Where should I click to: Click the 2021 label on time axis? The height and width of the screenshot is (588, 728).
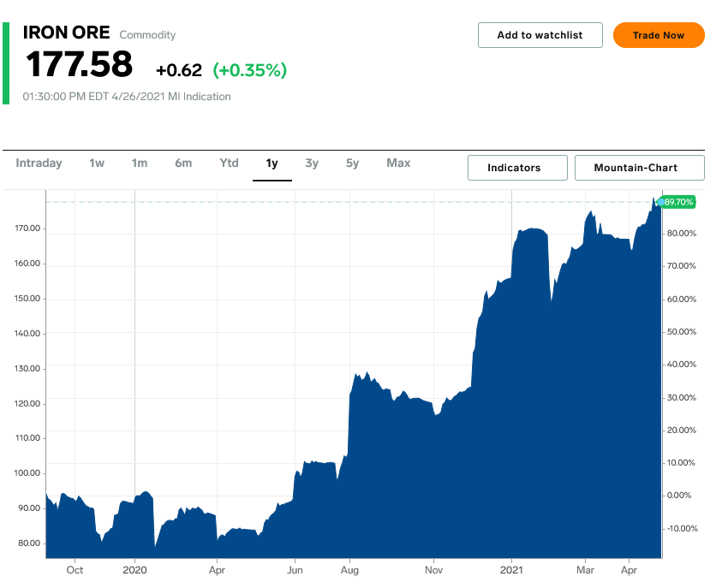click(511, 569)
